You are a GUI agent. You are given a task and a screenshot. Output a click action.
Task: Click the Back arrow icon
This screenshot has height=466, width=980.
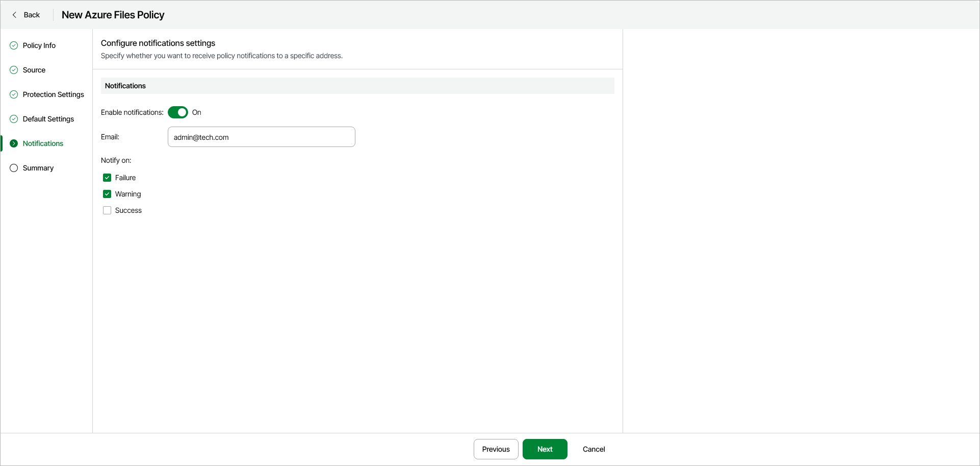[x=14, y=15]
